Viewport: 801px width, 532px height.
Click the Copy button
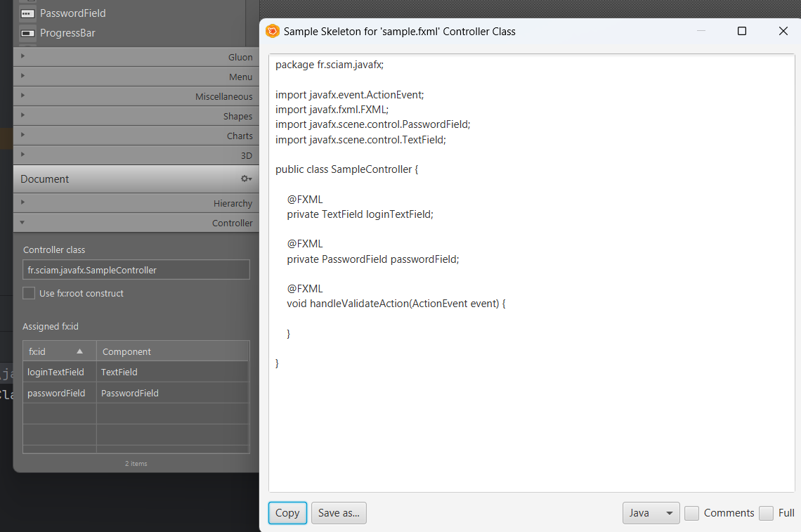click(287, 513)
